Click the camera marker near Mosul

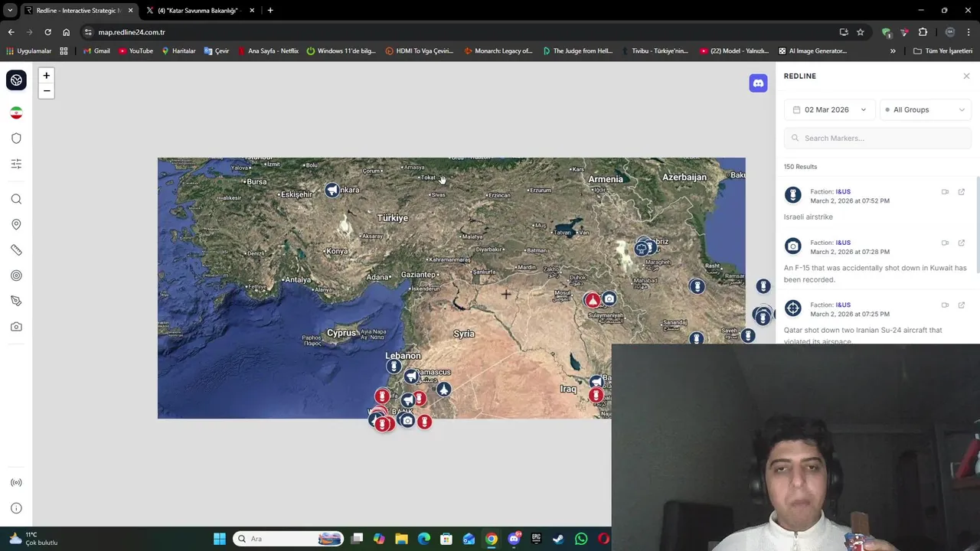click(609, 298)
